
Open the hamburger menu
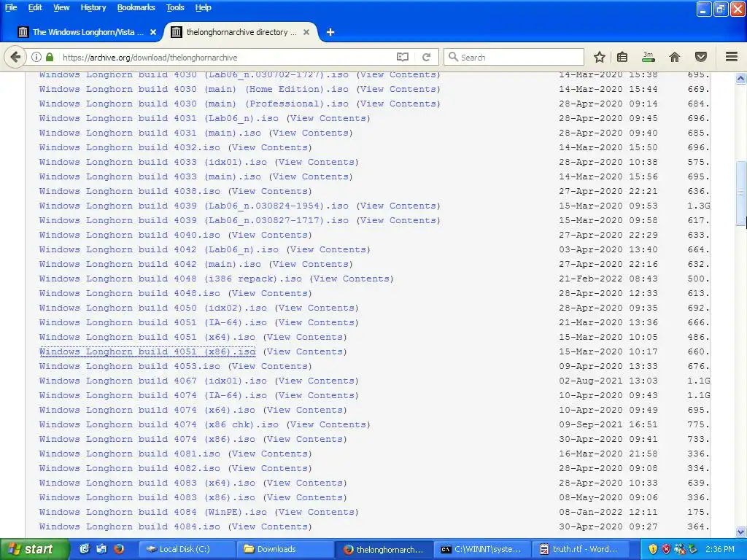732,57
